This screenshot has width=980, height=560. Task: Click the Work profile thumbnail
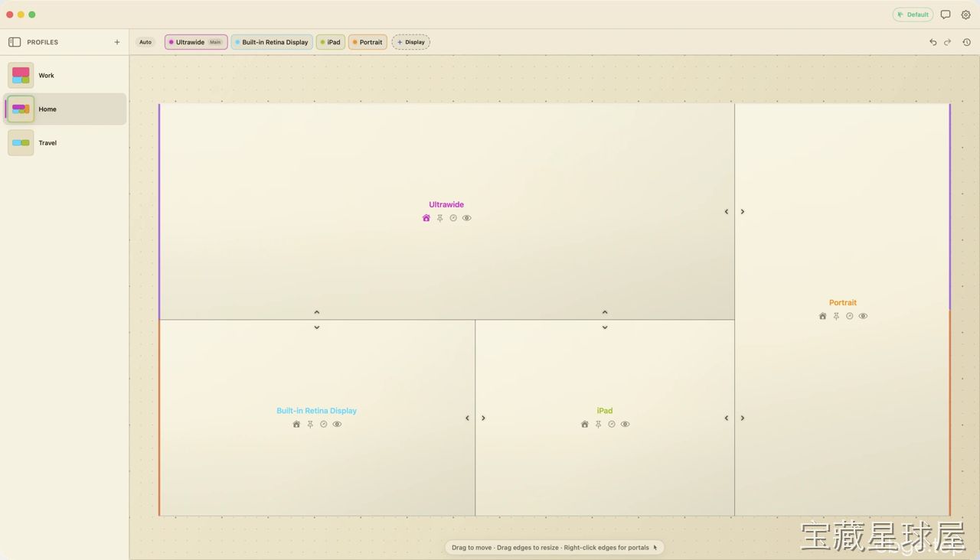(21, 76)
